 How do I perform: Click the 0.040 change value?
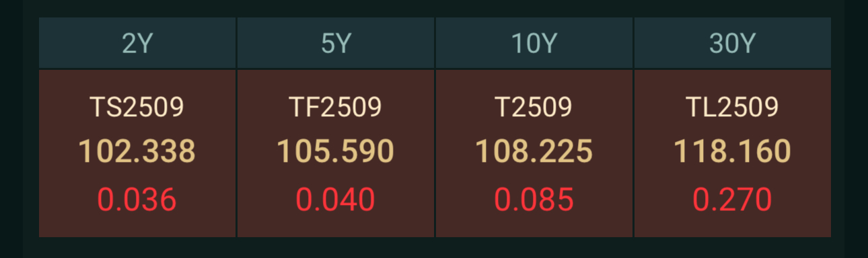click(x=336, y=200)
